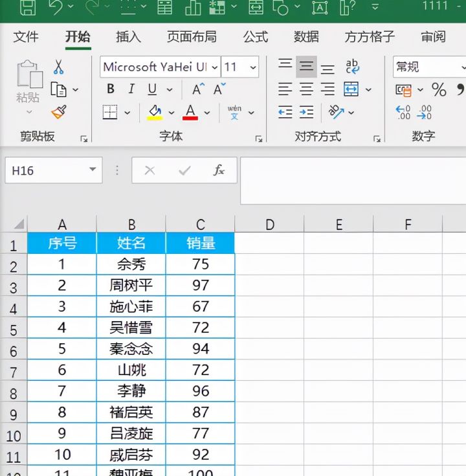Image resolution: width=466 pixels, height=476 pixels.
Task: Open the font name dropdown
Action: click(215, 67)
